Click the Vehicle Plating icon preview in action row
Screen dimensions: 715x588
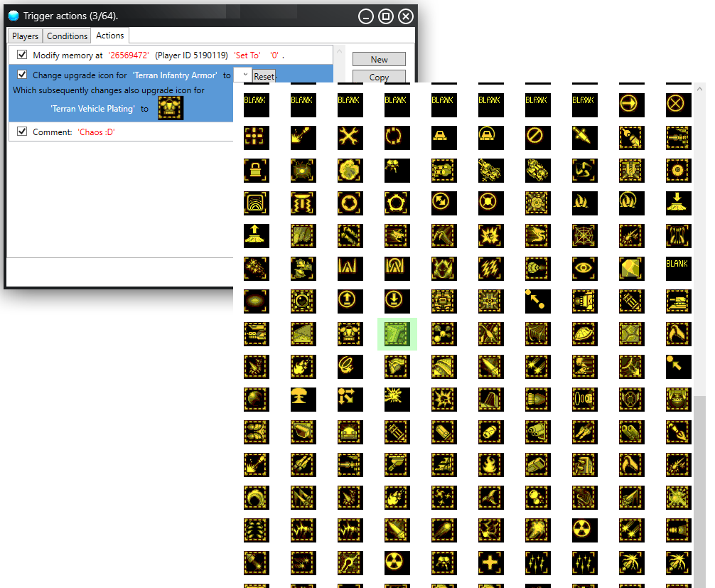[171, 109]
